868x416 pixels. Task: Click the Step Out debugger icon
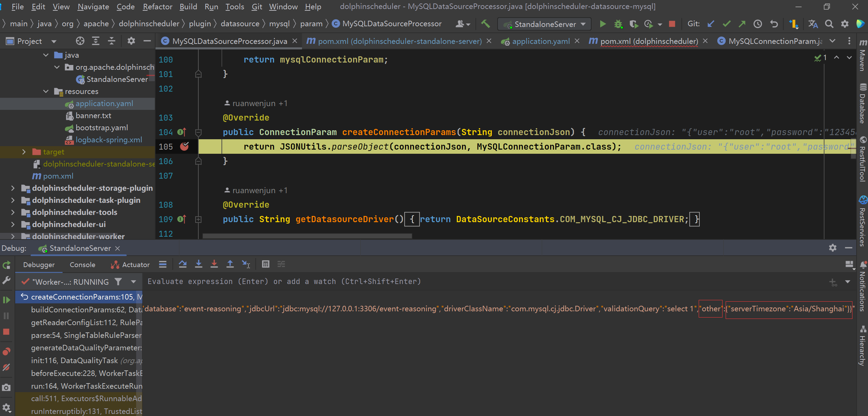[230, 264]
